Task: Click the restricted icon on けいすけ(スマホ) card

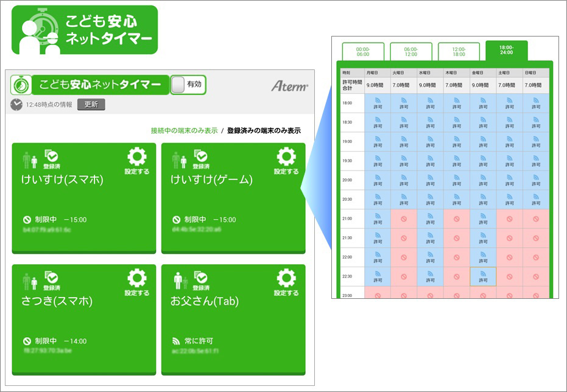Action: coord(27,220)
